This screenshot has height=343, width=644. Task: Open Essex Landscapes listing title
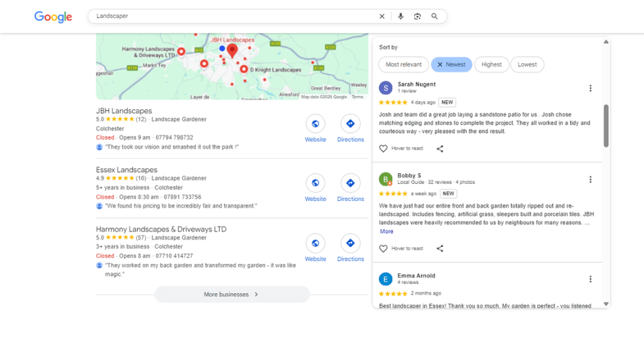tap(127, 170)
